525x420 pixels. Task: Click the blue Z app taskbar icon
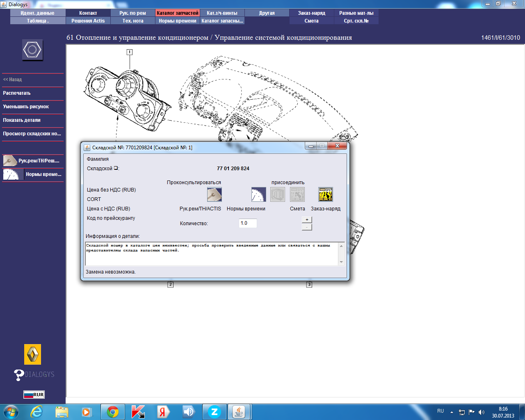[214, 412]
